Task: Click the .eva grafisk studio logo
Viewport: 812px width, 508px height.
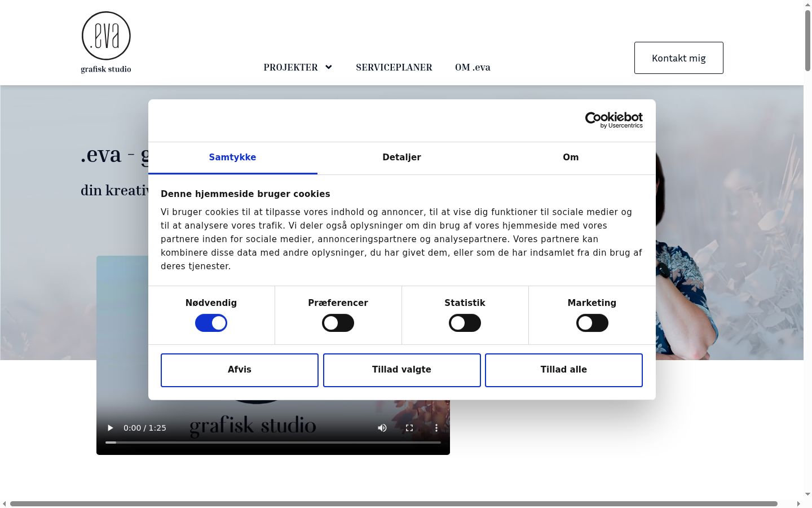Action: point(106,42)
